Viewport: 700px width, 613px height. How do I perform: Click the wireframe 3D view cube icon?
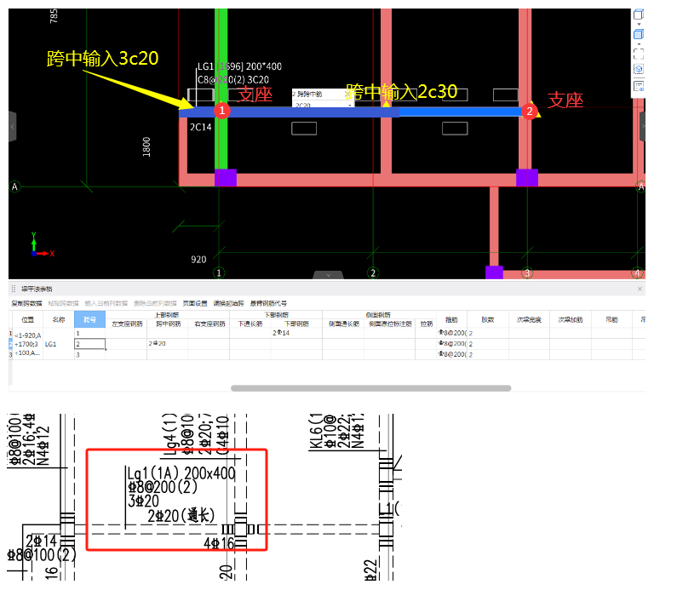(639, 14)
